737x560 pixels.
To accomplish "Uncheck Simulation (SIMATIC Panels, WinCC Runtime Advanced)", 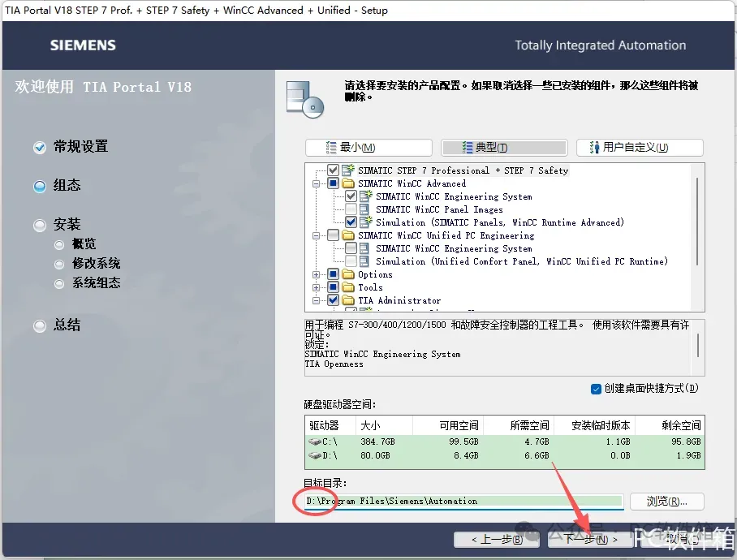I will coord(351,222).
